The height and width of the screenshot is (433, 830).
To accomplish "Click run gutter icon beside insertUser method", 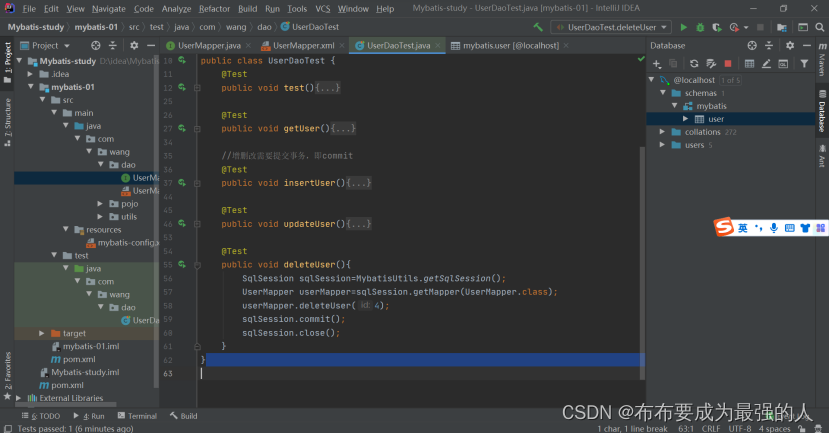I will click(182, 183).
